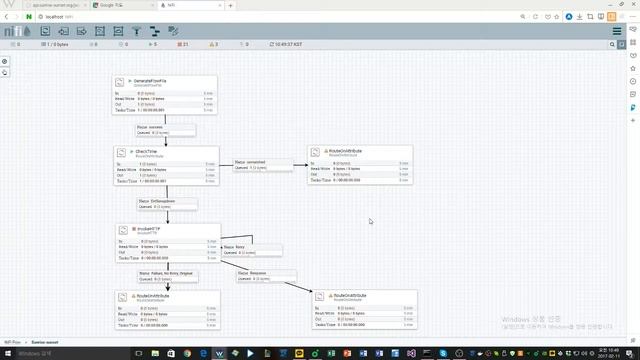Click the stopped components count in status bar
Viewport: 640px width, 360px height.
click(x=182, y=44)
